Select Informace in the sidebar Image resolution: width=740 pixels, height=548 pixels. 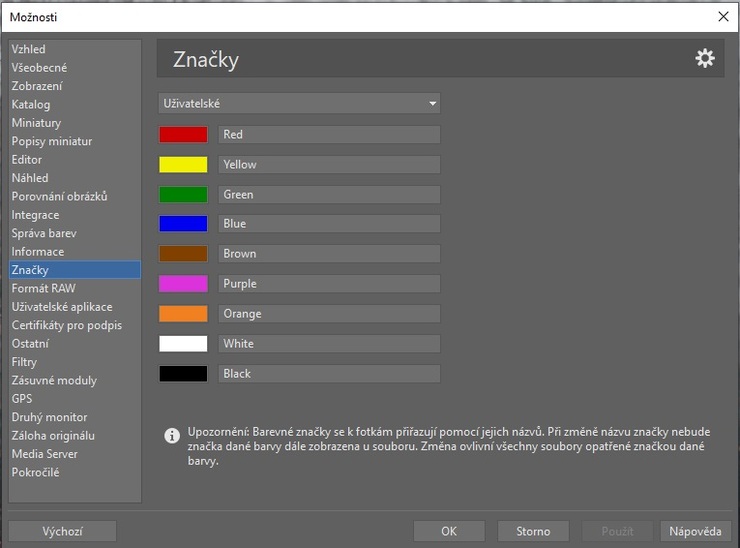coord(75,252)
